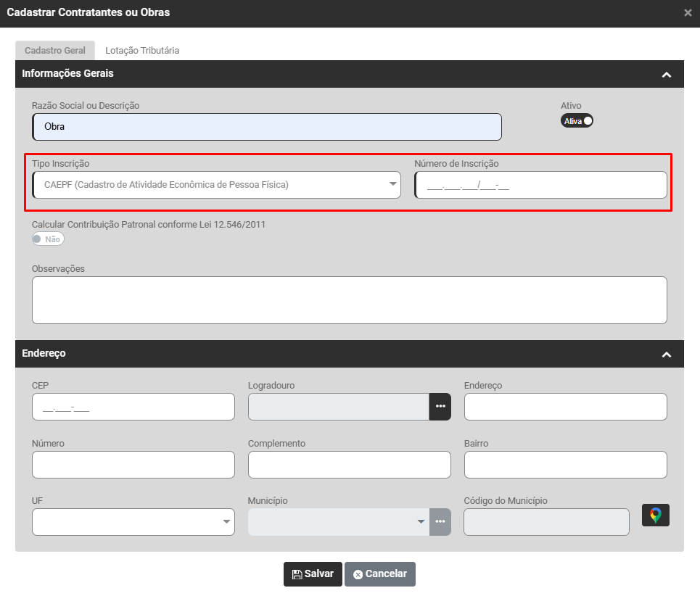Open the Município dropdown
The width and height of the screenshot is (700, 609).
(x=338, y=522)
